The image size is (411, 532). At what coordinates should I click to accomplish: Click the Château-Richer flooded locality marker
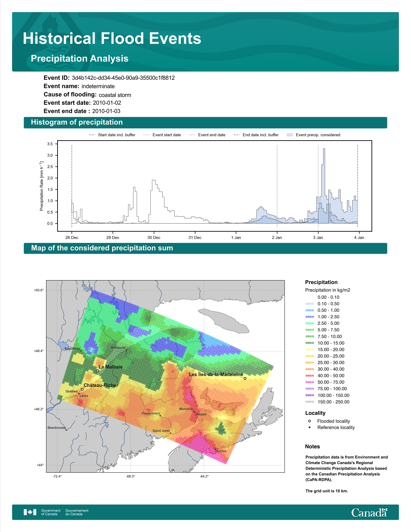[x=82, y=389]
